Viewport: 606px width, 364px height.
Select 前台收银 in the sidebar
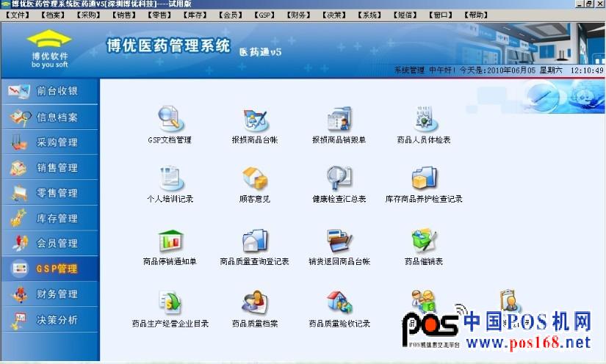tap(48, 92)
